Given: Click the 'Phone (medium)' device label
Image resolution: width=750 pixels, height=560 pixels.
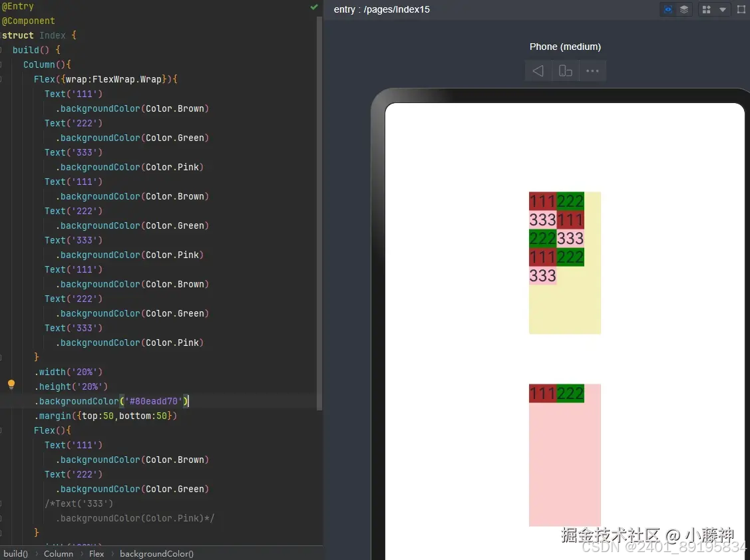Looking at the screenshot, I should click(x=565, y=47).
